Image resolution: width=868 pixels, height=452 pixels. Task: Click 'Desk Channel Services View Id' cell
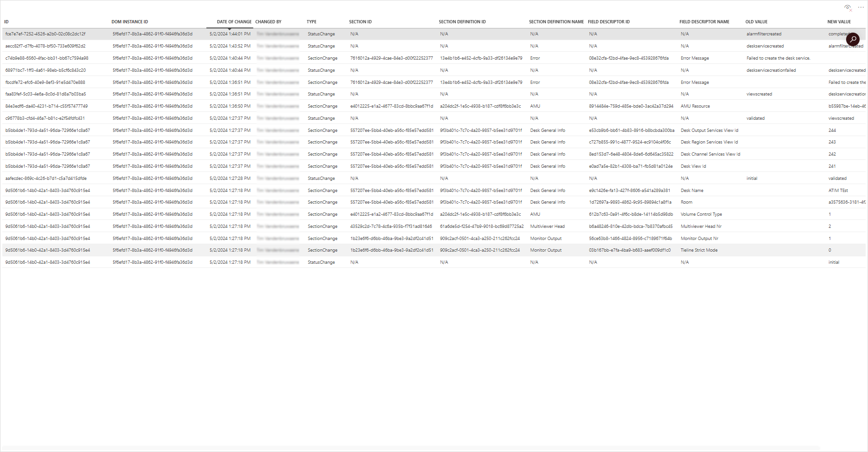click(710, 154)
